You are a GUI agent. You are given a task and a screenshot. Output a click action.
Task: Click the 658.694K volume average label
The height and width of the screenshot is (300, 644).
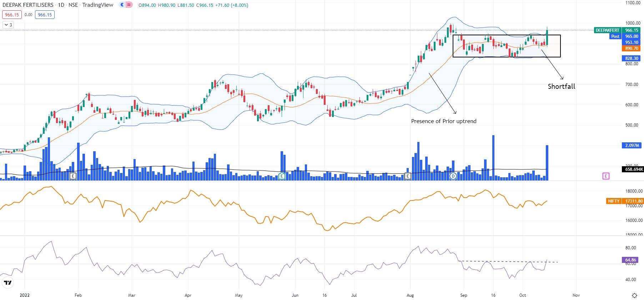[633, 169]
